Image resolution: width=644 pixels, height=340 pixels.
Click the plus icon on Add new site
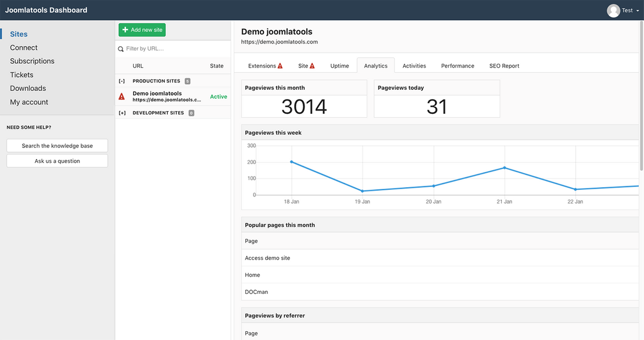125,30
